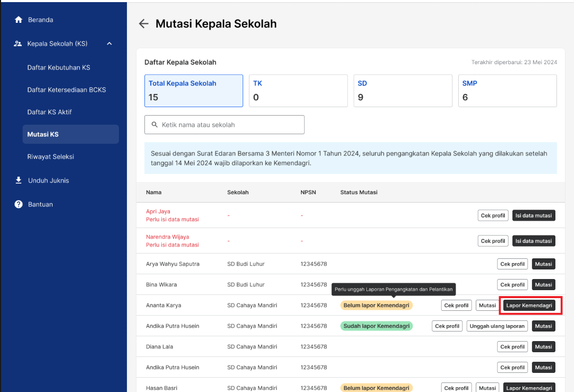The image size is (574, 392).
Task: Click Belum lapor Kemendagri badge for Hasan Basri
Action: (x=376, y=388)
